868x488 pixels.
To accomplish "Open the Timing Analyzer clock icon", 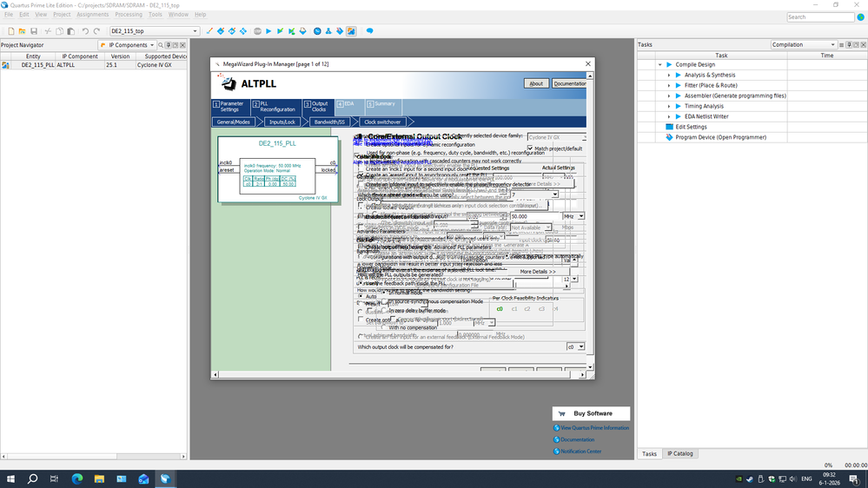I will point(317,31).
